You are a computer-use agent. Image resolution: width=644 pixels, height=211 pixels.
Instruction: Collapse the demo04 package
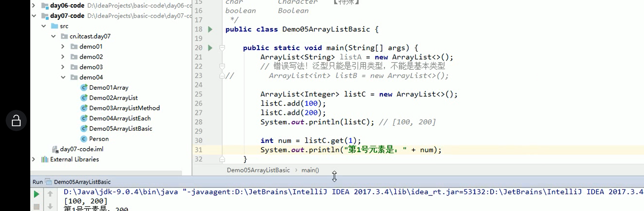[63, 77]
